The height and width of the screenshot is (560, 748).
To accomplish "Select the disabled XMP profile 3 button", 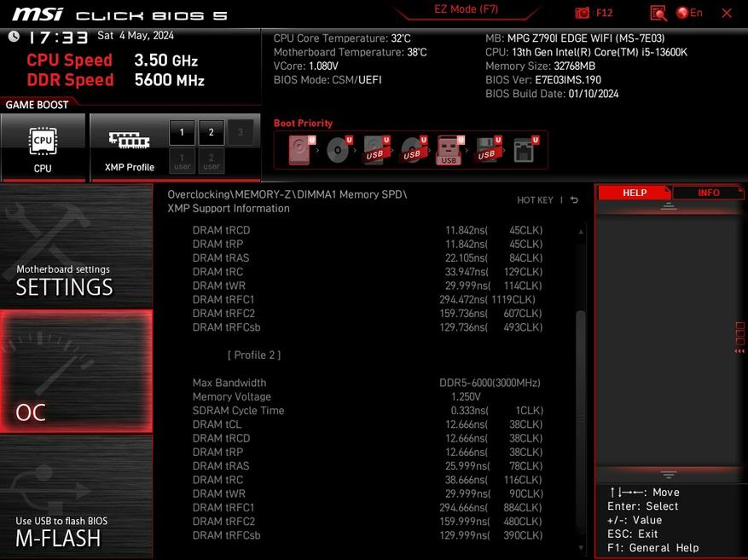I will click(x=241, y=132).
